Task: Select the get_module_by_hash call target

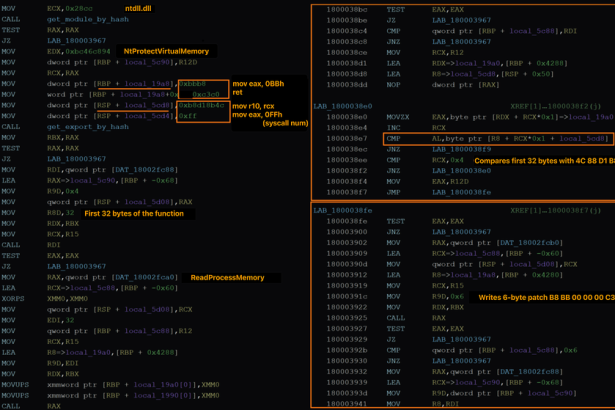Action: coord(87,19)
